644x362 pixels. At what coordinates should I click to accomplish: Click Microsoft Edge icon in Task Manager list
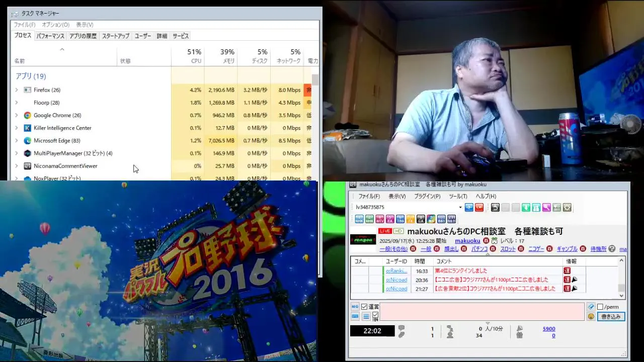pyautogui.click(x=27, y=140)
